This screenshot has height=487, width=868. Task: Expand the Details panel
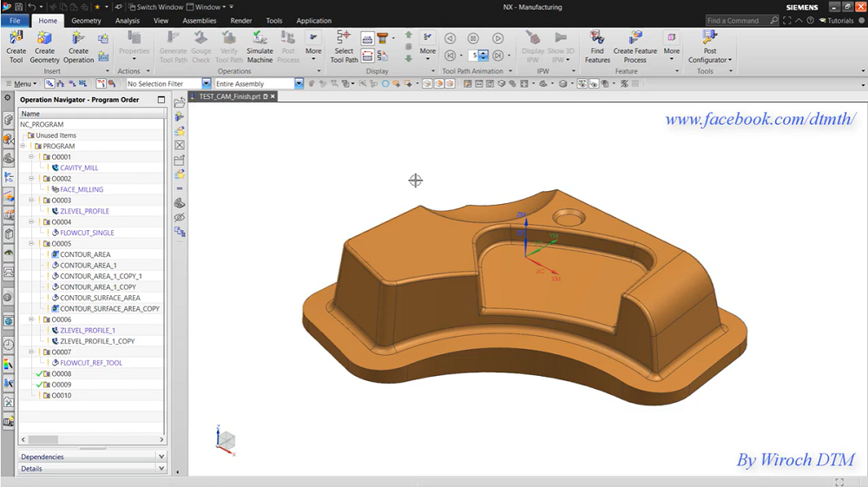(x=92, y=468)
